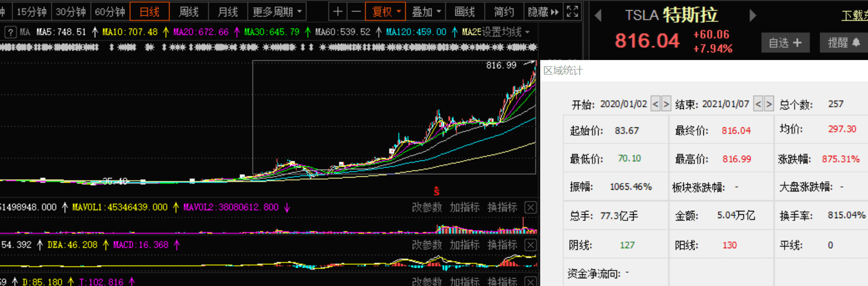
Task: Step the end date 2021/01/07 backward
Action: coord(758,103)
